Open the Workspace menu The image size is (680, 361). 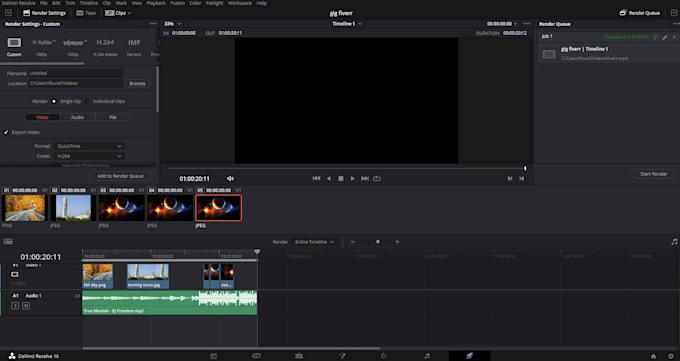click(240, 3)
